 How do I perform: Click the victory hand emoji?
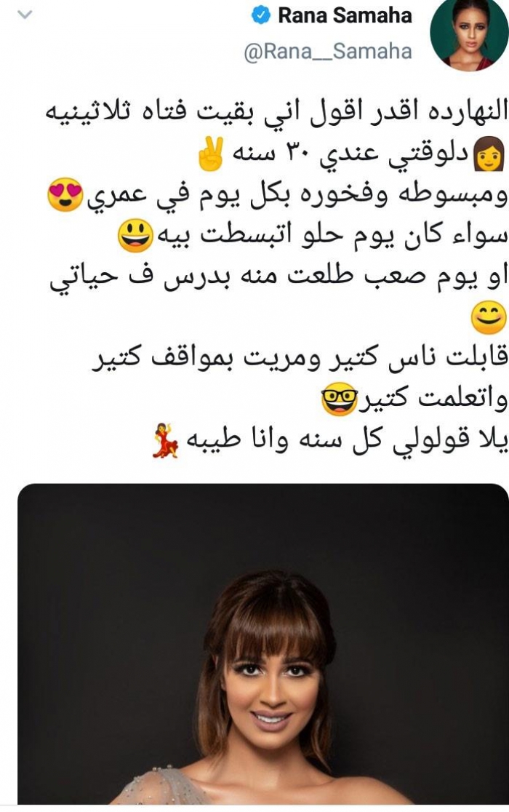pyautogui.click(x=211, y=154)
